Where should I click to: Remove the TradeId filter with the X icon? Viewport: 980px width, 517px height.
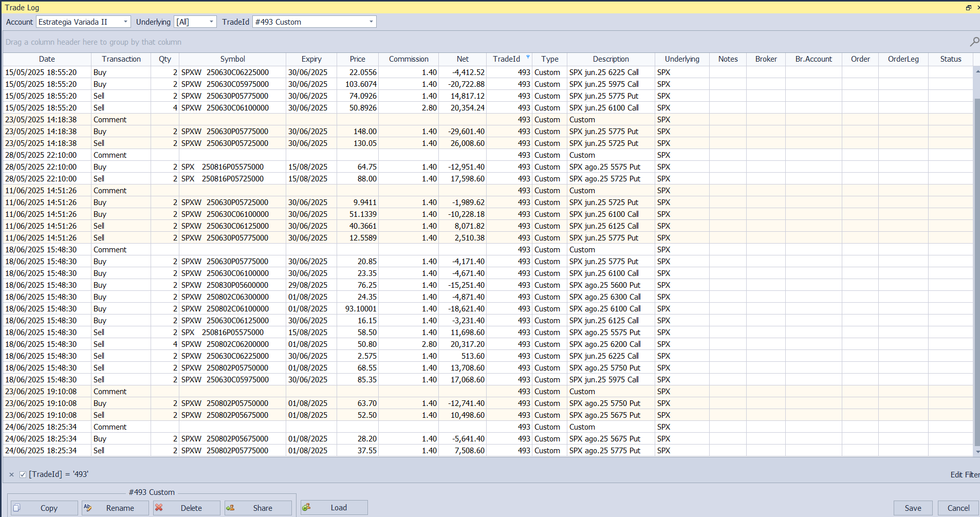coord(11,474)
